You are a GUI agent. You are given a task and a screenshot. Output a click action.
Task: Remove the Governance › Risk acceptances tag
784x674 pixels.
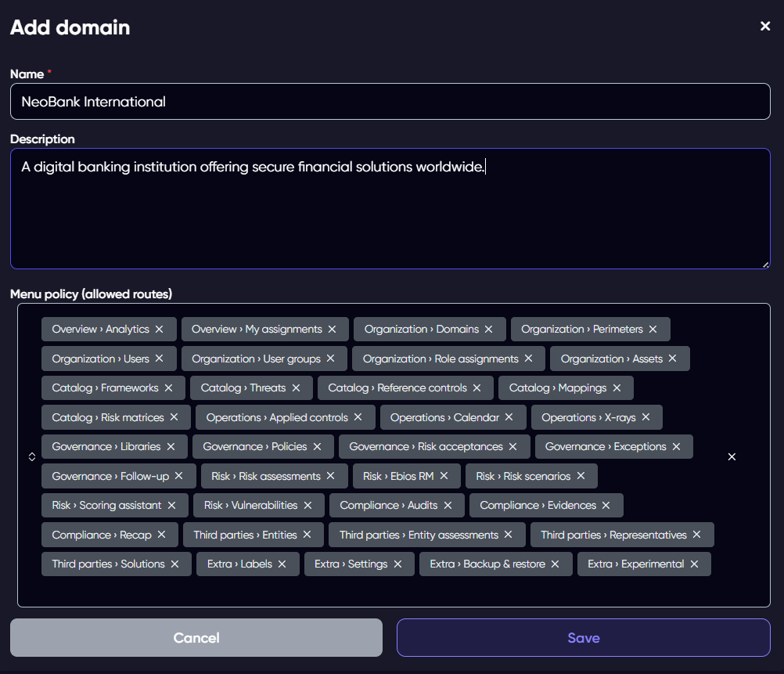(x=513, y=446)
